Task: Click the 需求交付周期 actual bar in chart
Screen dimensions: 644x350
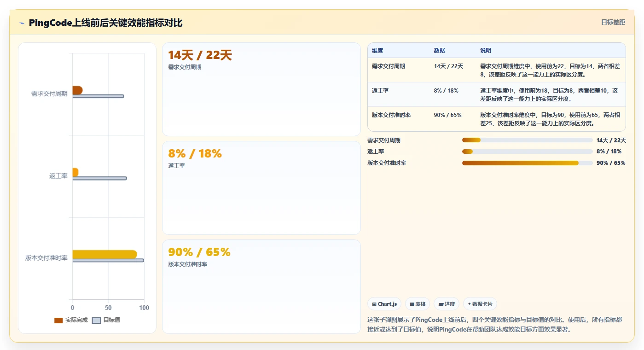Action: 77,90
